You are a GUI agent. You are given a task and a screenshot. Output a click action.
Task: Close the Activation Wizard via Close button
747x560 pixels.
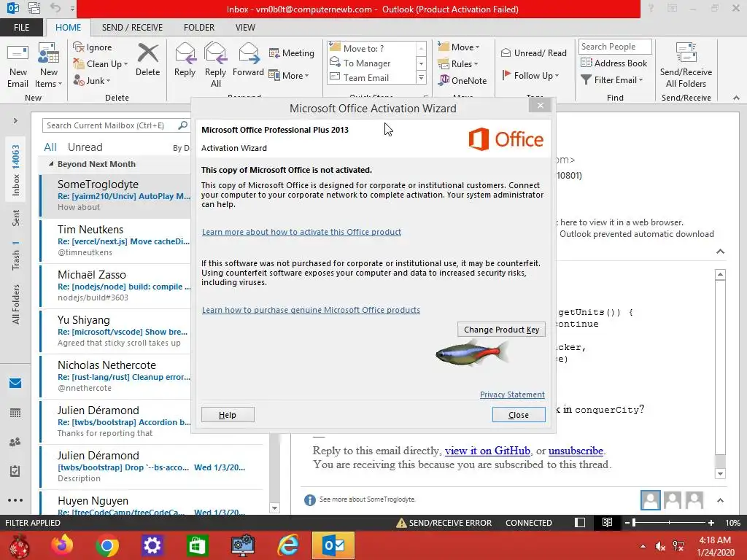[519, 415]
